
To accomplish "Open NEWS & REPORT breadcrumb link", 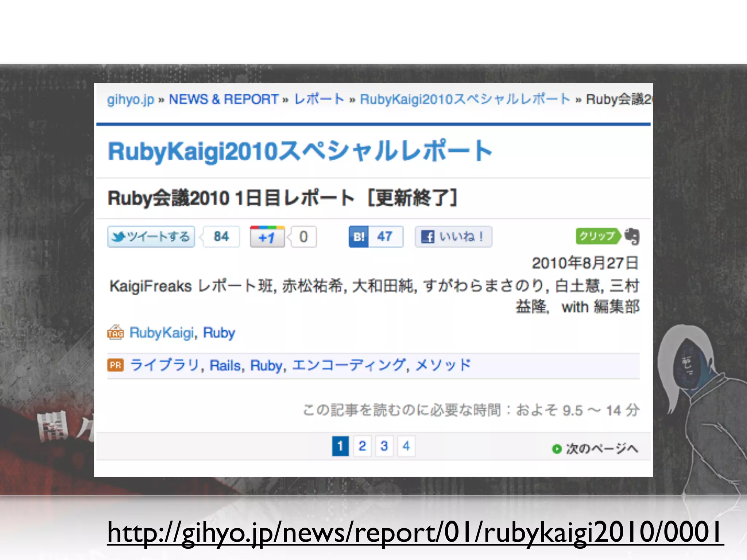I will tap(224, 99).
